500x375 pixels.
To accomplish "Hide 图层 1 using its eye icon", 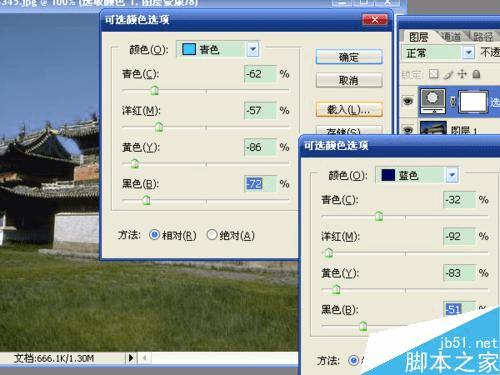I will pyautogui.click(x=408, y=130).
